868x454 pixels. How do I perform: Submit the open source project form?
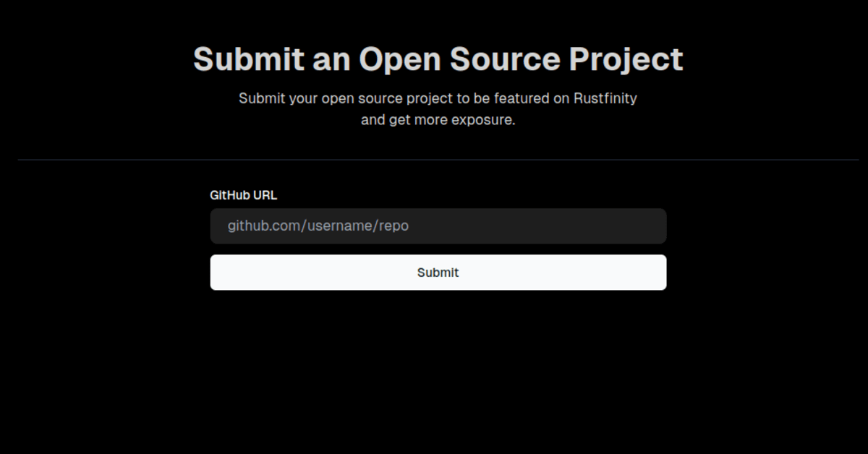pyautogui.click(x=438, y=273)
